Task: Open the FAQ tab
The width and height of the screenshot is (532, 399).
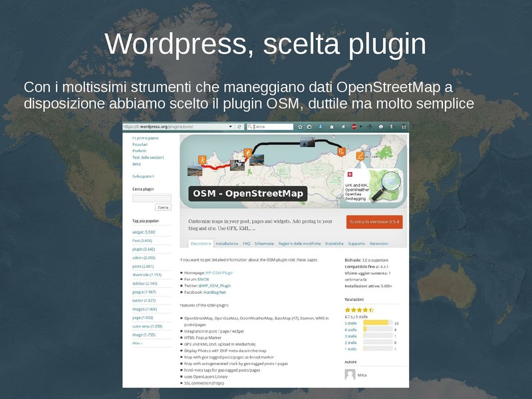Action: [x=246, y=243]
